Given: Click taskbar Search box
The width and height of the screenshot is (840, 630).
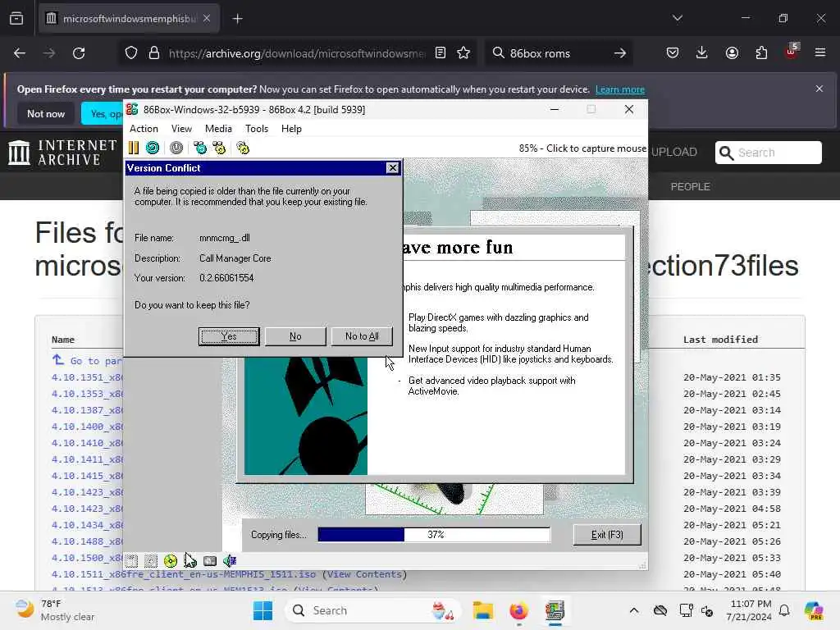Looking at the screenshot, I should 374,610.
